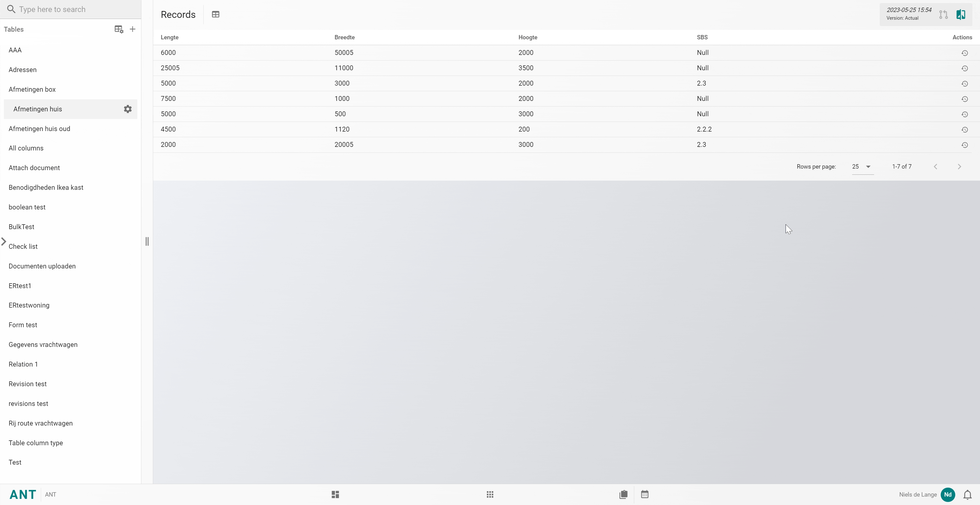
Task: Select the Adressen table
Action: (x=70, y=70)
